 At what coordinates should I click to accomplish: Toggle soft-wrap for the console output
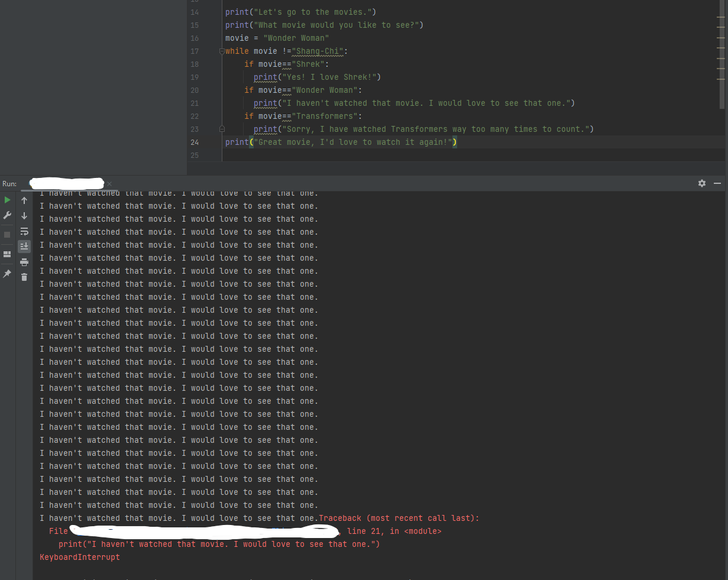pyautogui.click(x=24, y=232)
